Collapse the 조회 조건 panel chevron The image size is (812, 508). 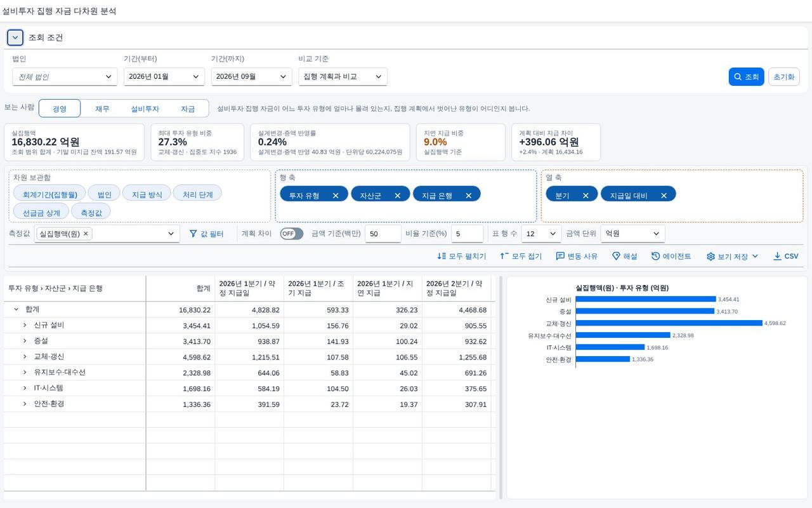tap(15, 37)
